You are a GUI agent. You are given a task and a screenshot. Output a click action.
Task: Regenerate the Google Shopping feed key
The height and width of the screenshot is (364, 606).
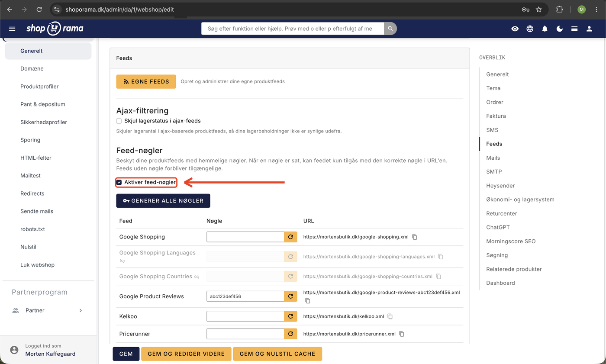click(291, 237)
